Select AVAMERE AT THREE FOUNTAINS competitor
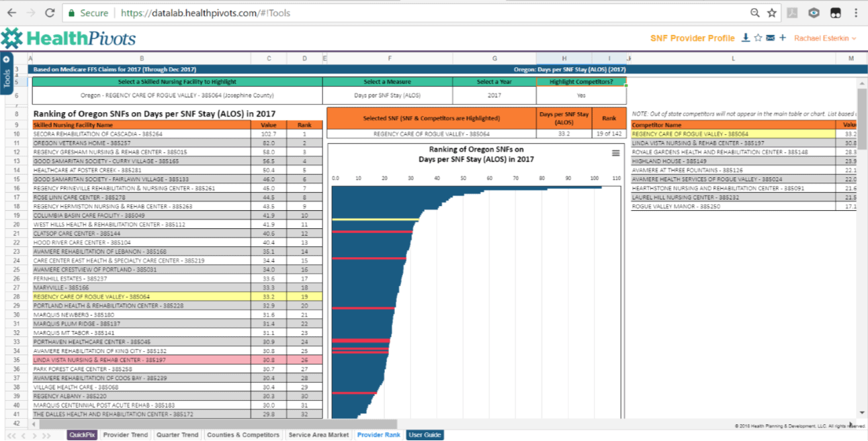This screenshot has width=868, height=441. click(x=733, y=170)
